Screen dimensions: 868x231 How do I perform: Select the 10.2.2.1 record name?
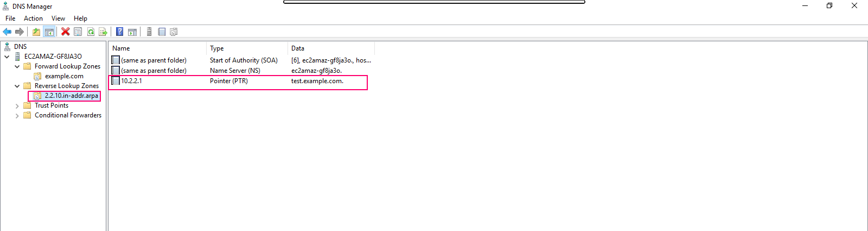tap(131, 81)
